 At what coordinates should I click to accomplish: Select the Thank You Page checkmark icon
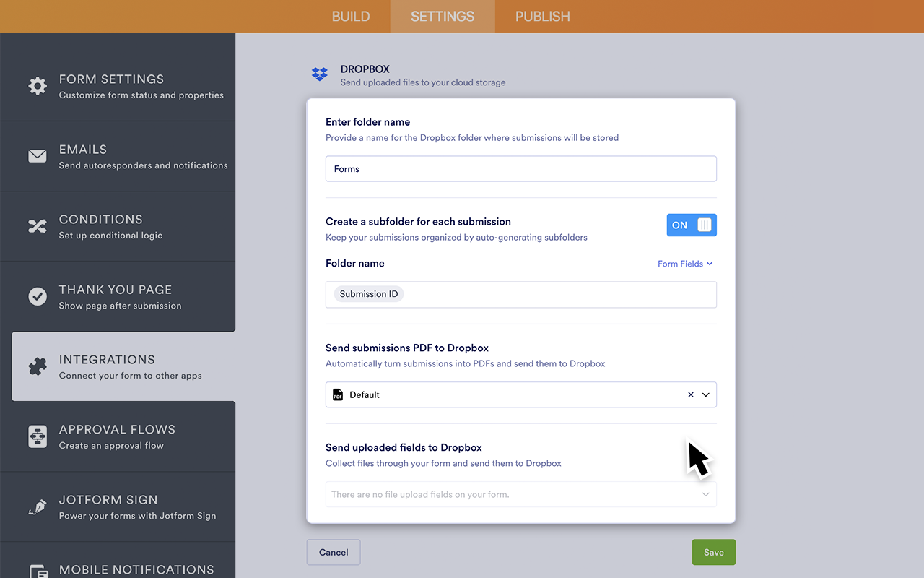click(38, 296)
